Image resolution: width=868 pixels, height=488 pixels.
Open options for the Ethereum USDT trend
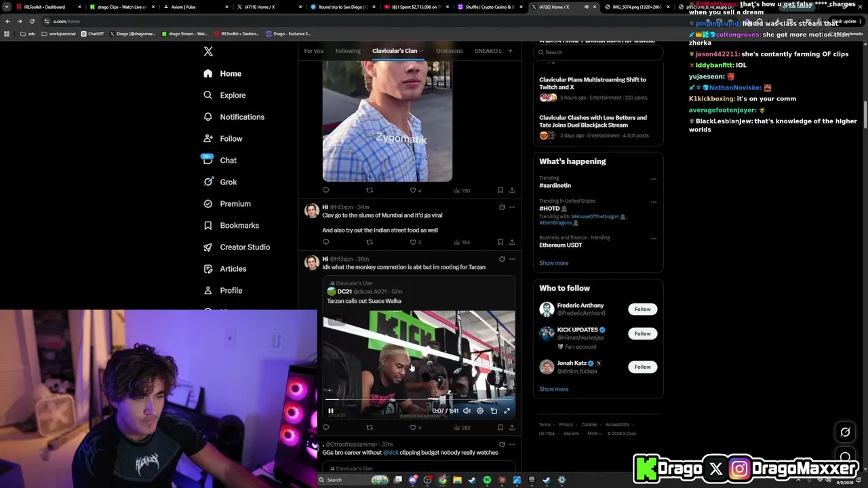(654, 239)
